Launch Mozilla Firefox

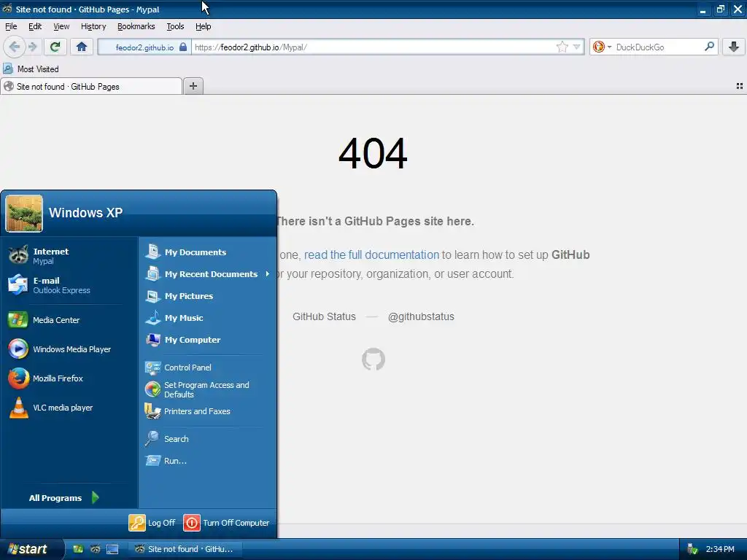click(69, 378)
